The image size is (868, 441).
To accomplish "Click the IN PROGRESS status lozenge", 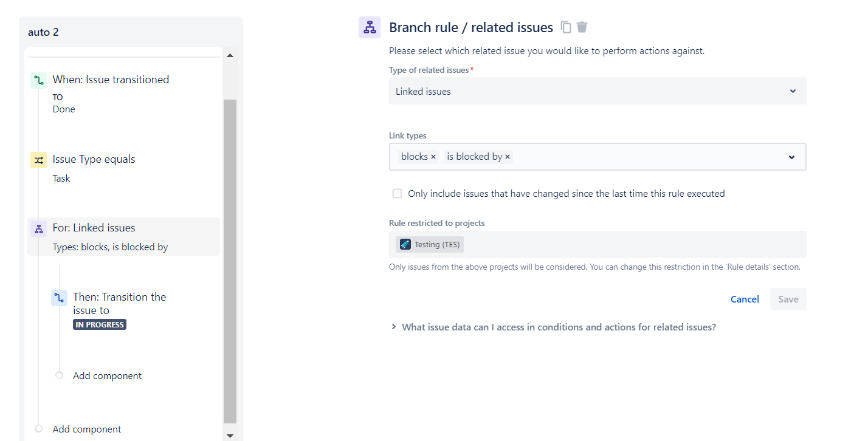I will click(x=99, y=324).
